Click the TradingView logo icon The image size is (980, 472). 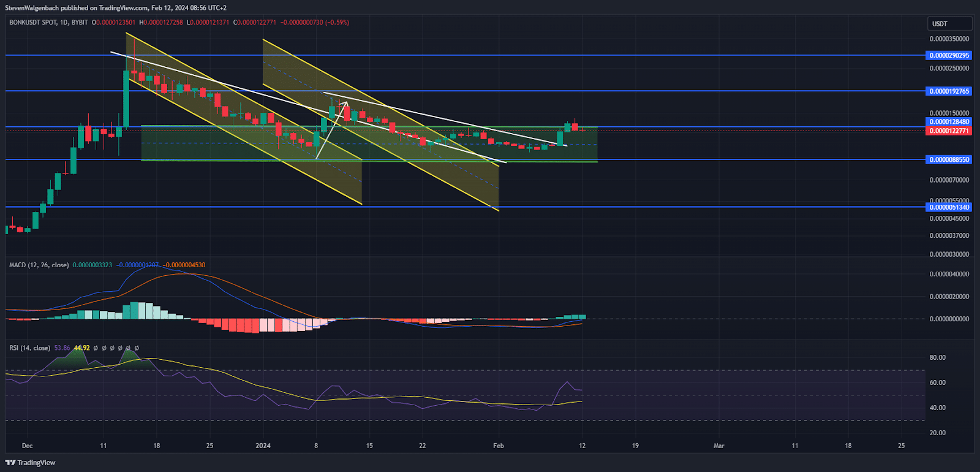click(10, 462)
